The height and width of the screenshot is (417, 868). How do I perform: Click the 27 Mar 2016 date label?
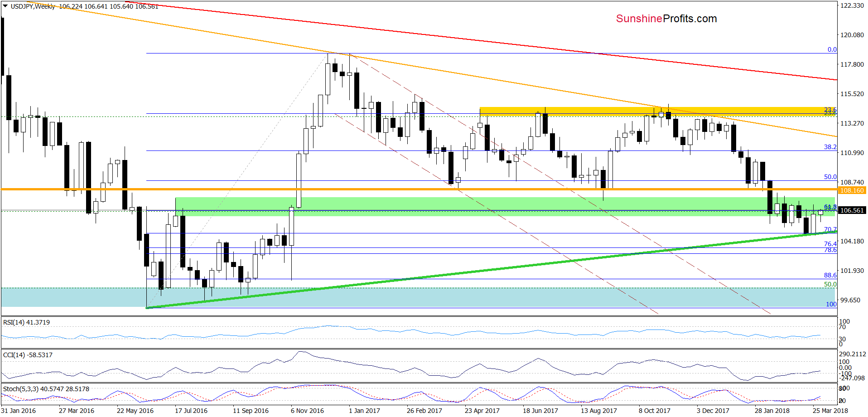pyautogui.click(x=77, y=411)
